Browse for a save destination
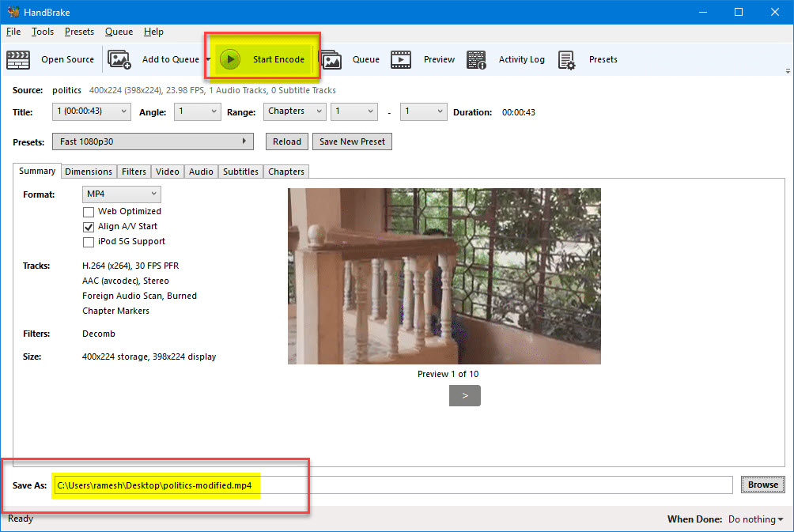 click(762, 485)
